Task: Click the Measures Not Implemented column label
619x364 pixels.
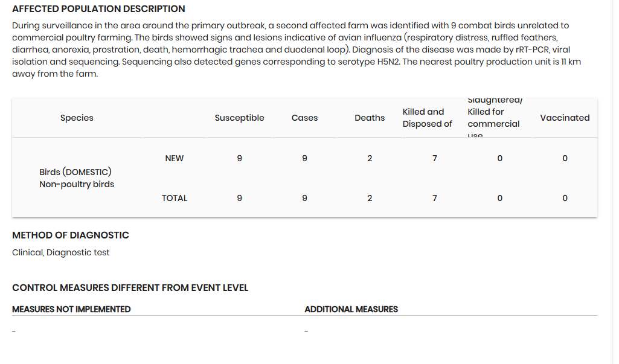Action: click(71, 309)
